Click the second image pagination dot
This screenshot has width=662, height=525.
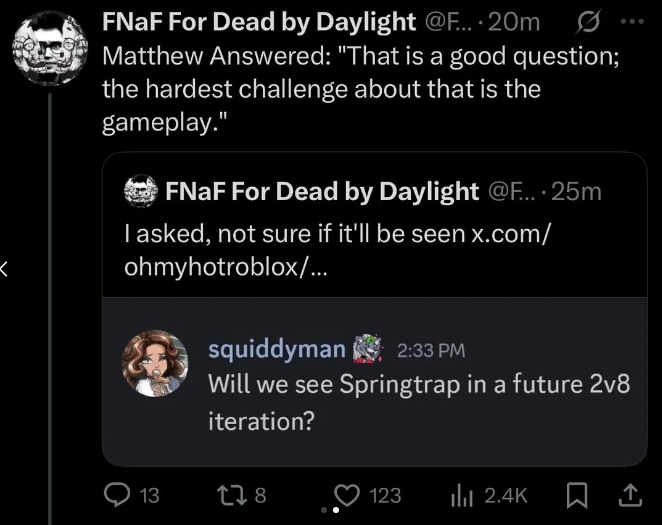pos(336,510)
